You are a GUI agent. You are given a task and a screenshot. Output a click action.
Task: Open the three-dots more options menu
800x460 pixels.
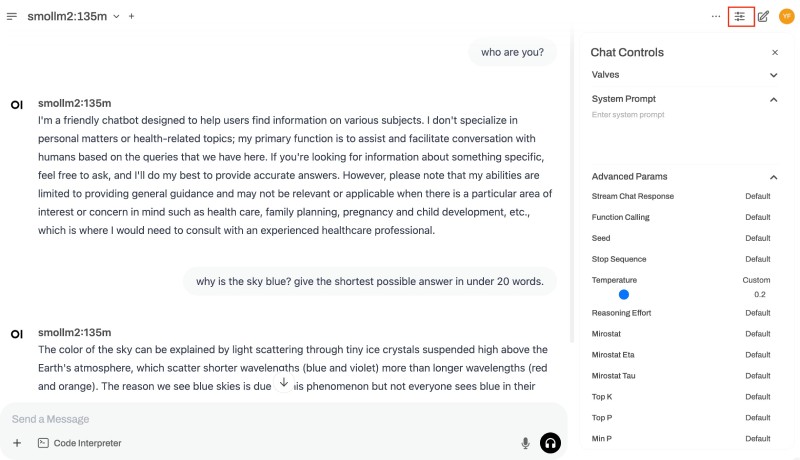click(x=715, y=16)
